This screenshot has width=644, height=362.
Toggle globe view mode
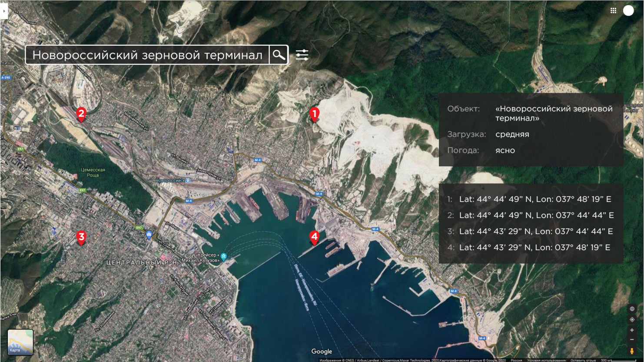point(632,309)
